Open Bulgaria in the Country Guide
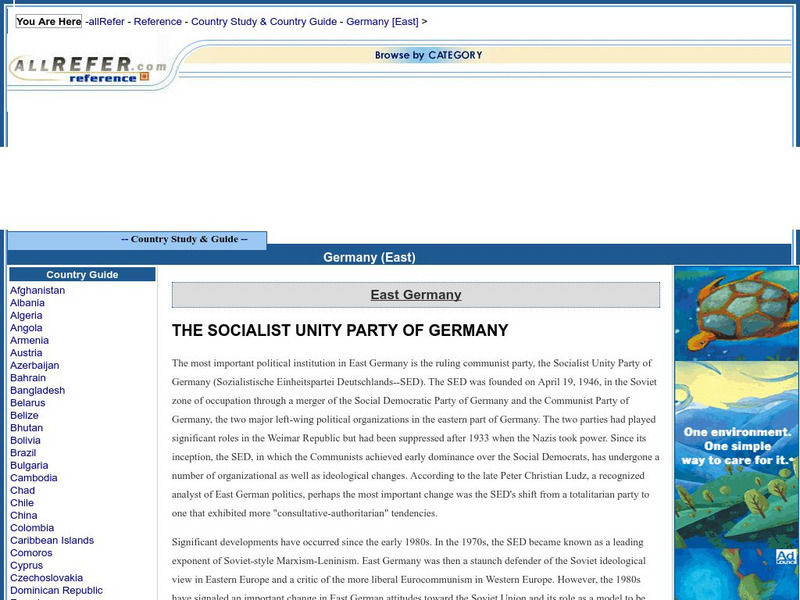Screen dimensions: 800x600 [x=29, y=465]
